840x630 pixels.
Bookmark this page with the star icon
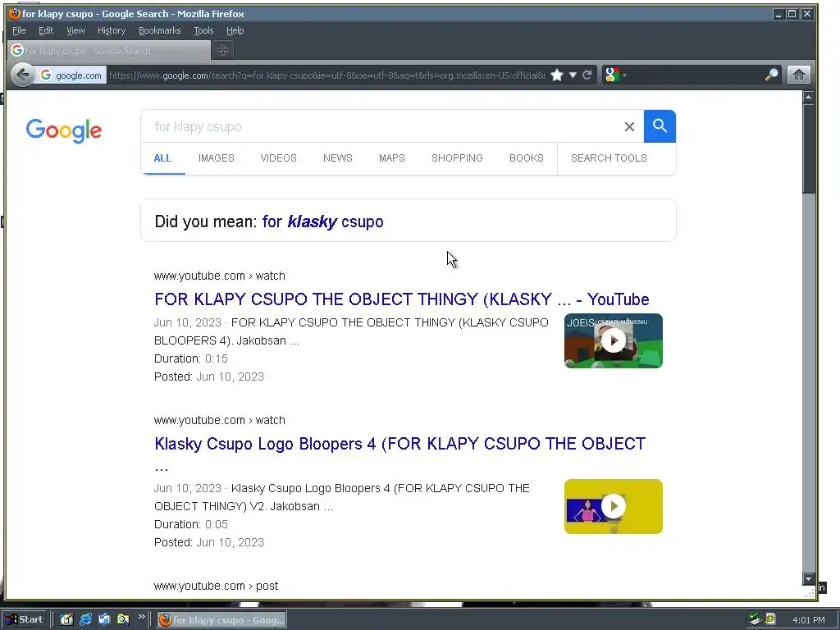[557, 75]
